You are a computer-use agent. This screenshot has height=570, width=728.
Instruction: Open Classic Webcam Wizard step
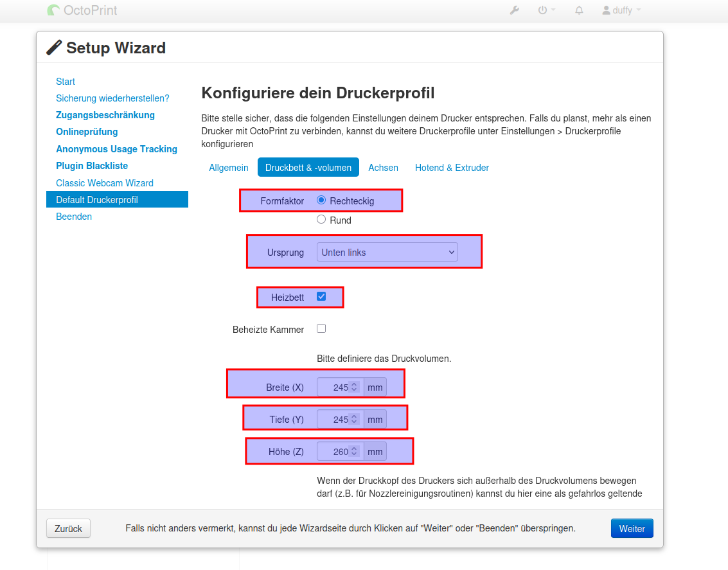[104, 183]
